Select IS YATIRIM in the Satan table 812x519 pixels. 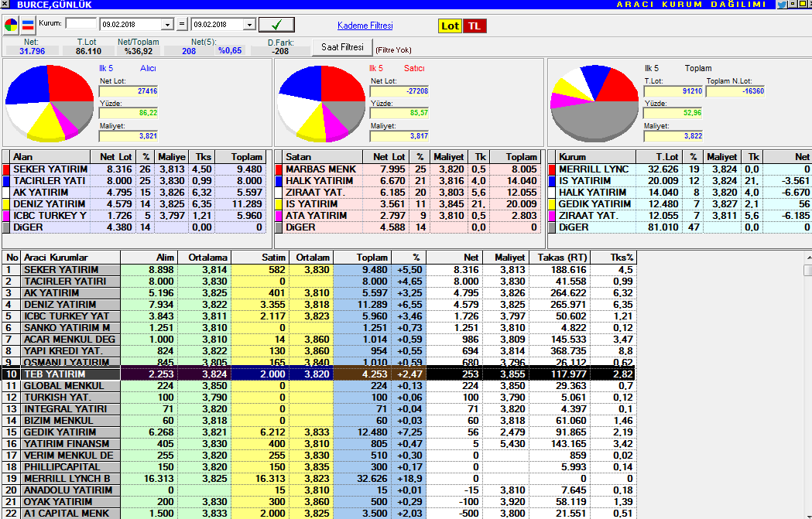409,204
